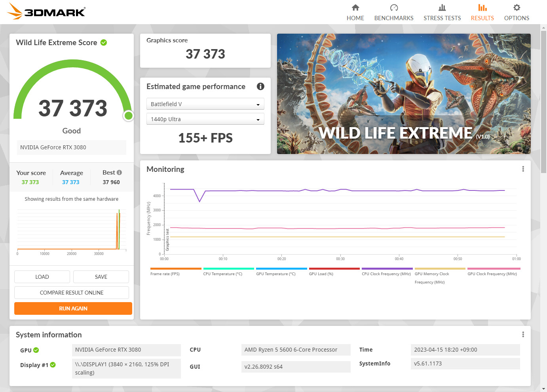Open the Benchmarks tab
Viewport: 547px width, 392px height.
(394, 13)
